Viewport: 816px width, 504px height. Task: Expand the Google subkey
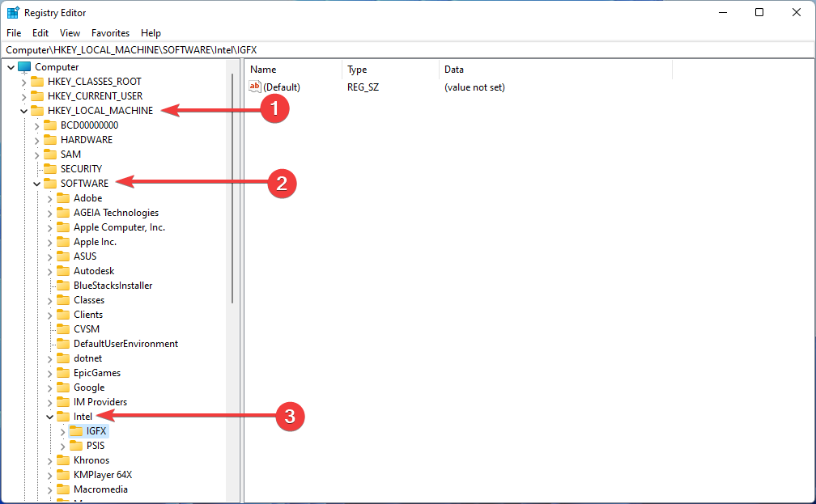(49, 387)
